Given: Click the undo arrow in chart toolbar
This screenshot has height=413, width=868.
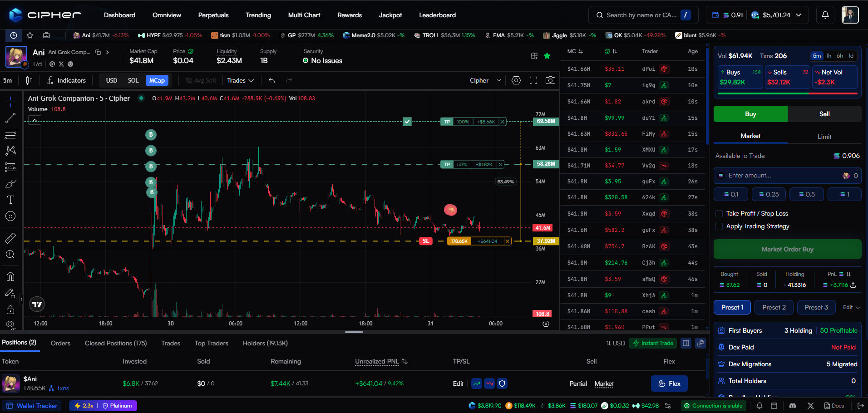Looking at the screenshot, I should click(x=271, y=80).
